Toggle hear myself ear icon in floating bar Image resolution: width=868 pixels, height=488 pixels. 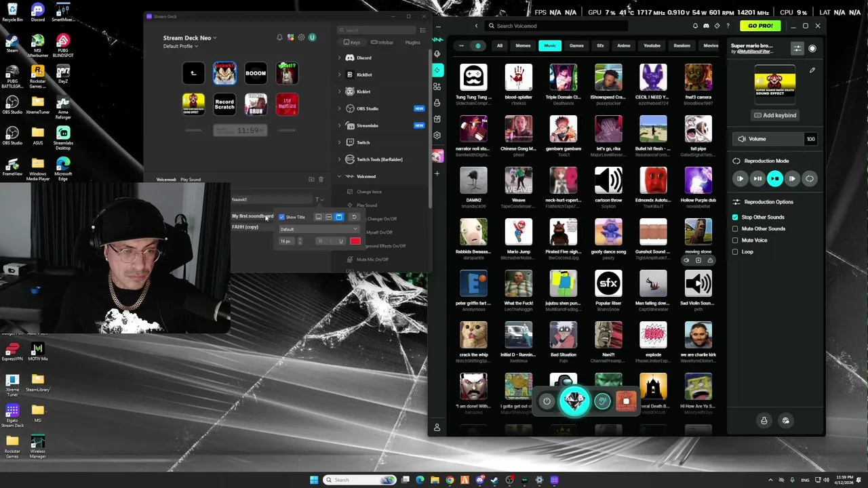pos(602,401)
